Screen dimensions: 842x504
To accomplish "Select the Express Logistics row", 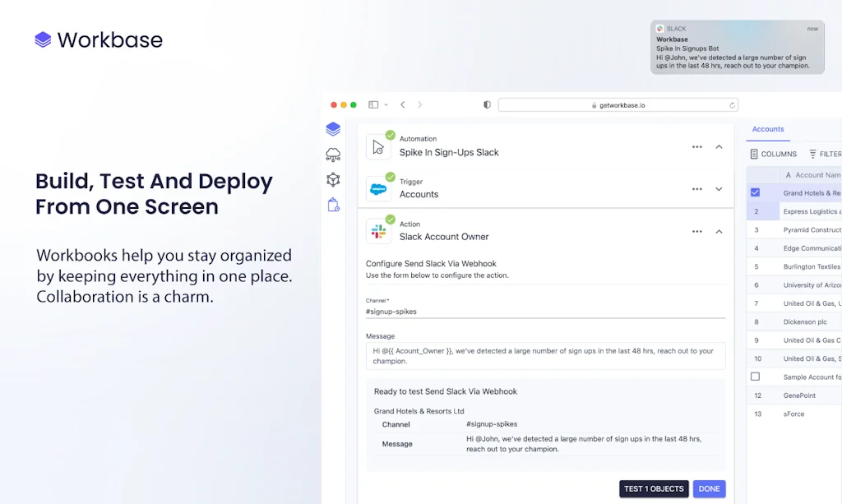I will (x=810, y=211).
